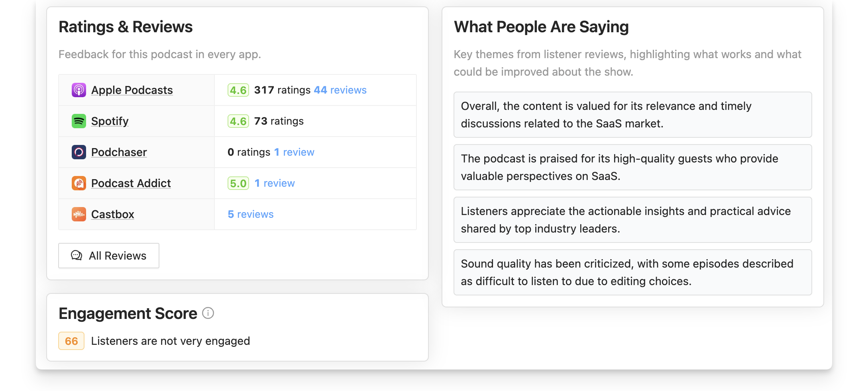Click the speech bubble icon on All Reviews
Screen dimensions: 868x391
pyautogui.click(x=77, y=255)
